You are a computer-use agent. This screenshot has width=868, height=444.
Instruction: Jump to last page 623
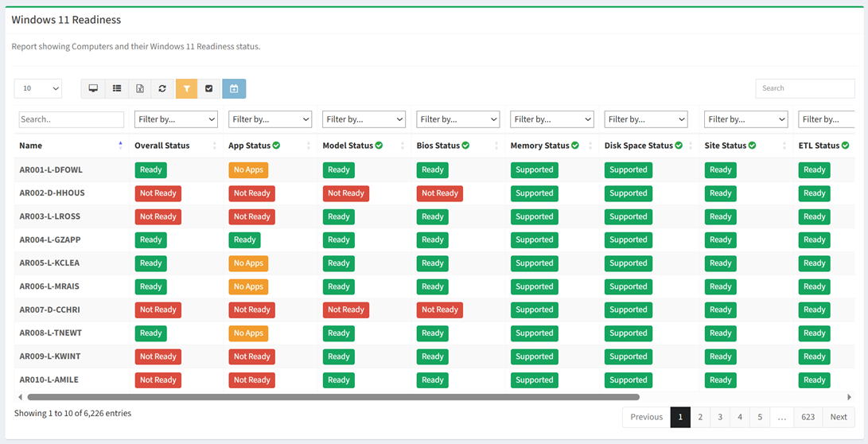tap(808, 417)
